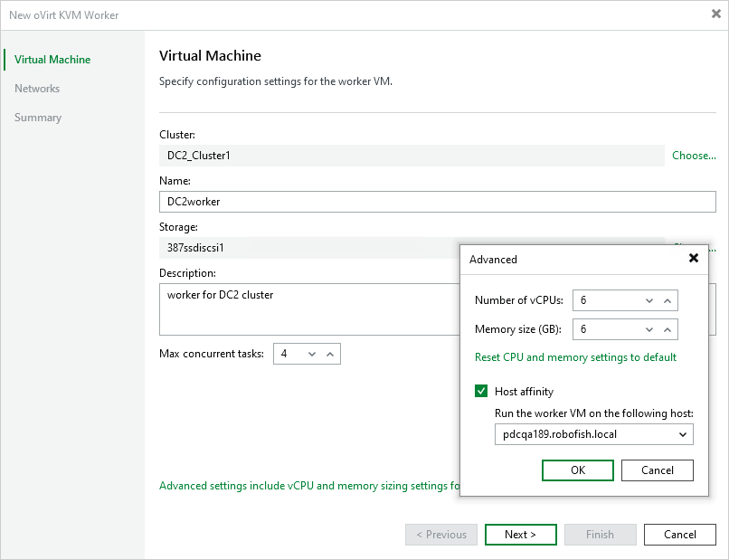This screenshot has height=560, width=729.
Task: Click OK in the Advanced dialog
Action: point(577,470)
